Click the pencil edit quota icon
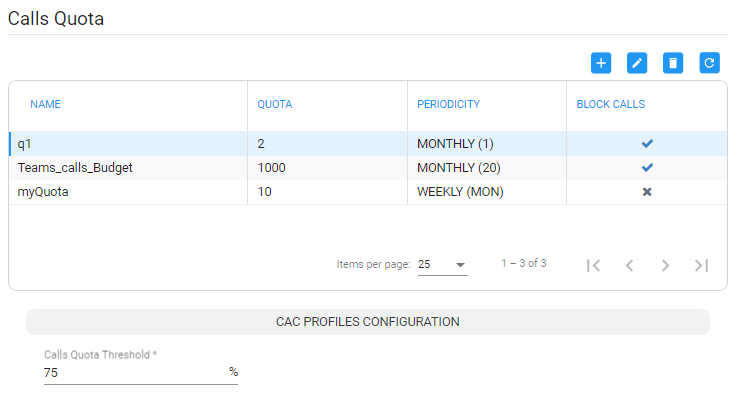The height and width of the screenshot is (393, 734). pyautogui.click(x=637, y=63)
